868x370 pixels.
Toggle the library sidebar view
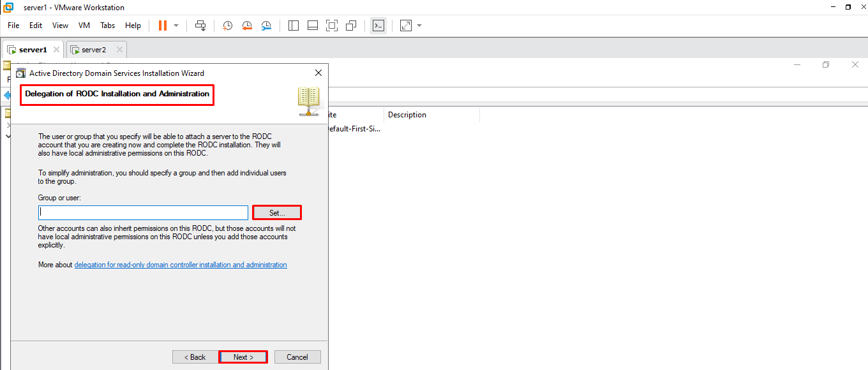[x=294, y=26]
